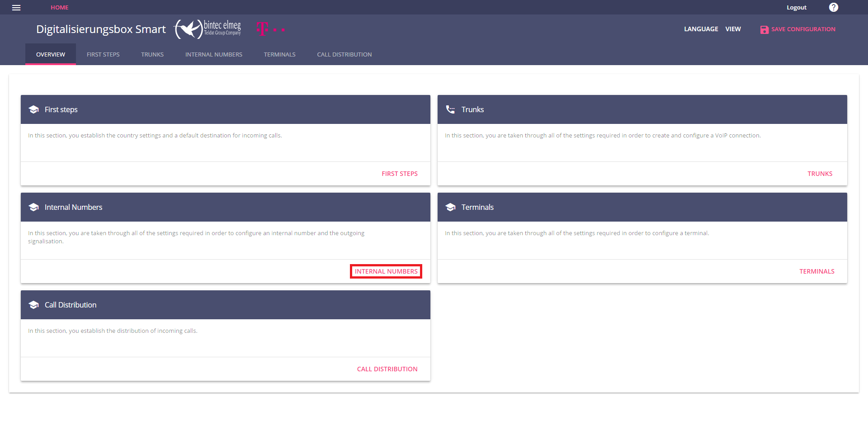
Task: Open the TERMINALS tab
Action: [280, 54]
